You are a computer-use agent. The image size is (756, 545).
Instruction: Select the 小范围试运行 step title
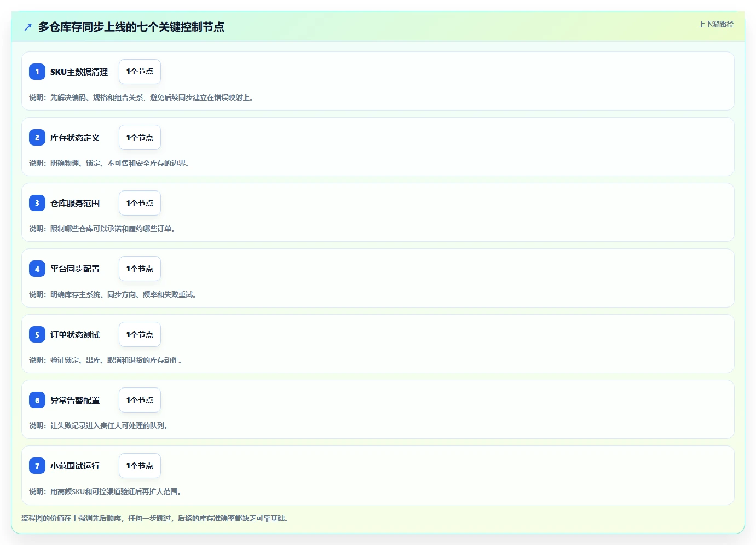click(x=75, y=466)
